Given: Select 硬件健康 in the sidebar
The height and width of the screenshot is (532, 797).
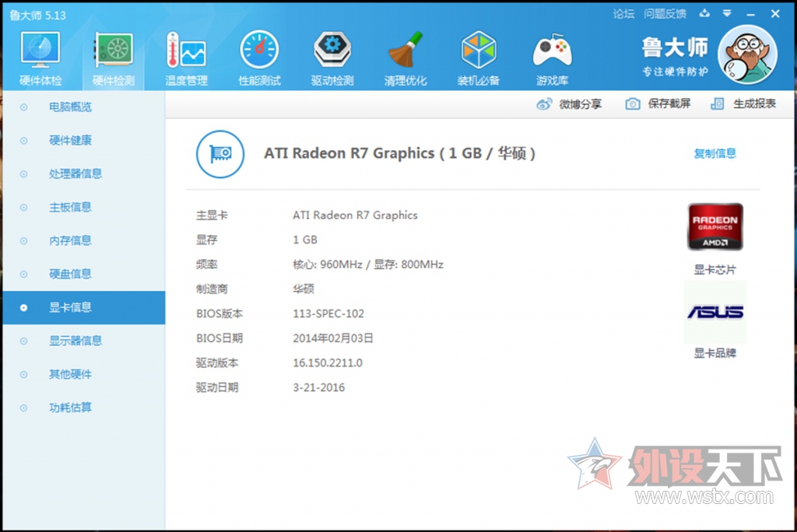Looking at the screenshot, I should [84, 140].
